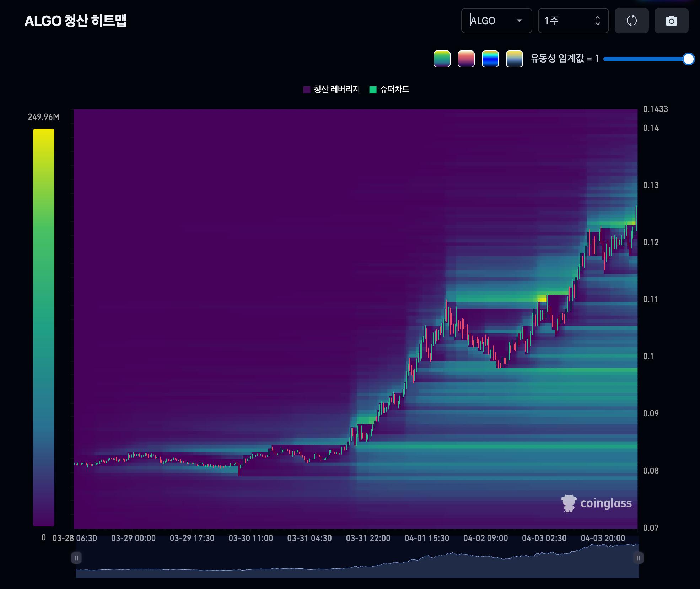700x589 pixels.
Task: Select the yellow-navy color theme swatch
Action: [514, 59]
